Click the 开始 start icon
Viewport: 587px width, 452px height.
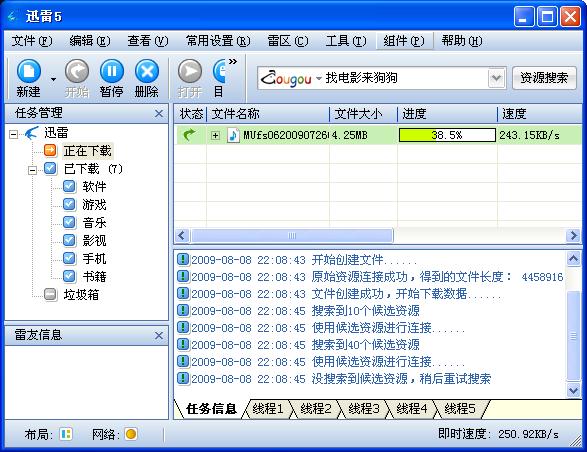point(77,71)
